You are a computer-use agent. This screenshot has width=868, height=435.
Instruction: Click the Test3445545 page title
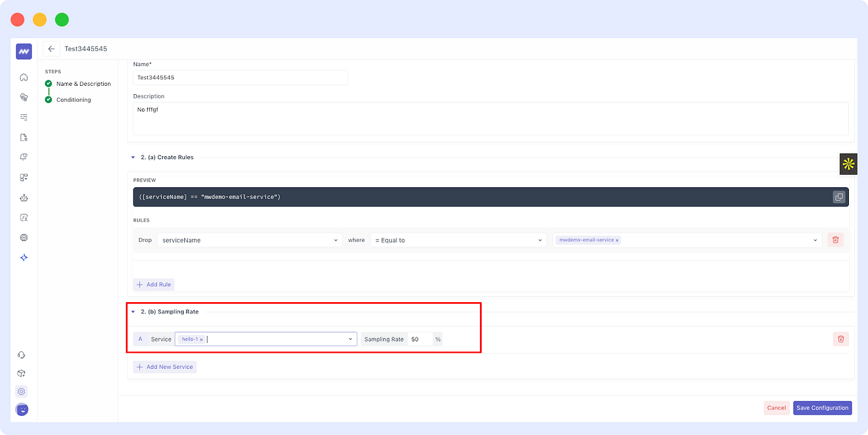(x=86, y=49)
